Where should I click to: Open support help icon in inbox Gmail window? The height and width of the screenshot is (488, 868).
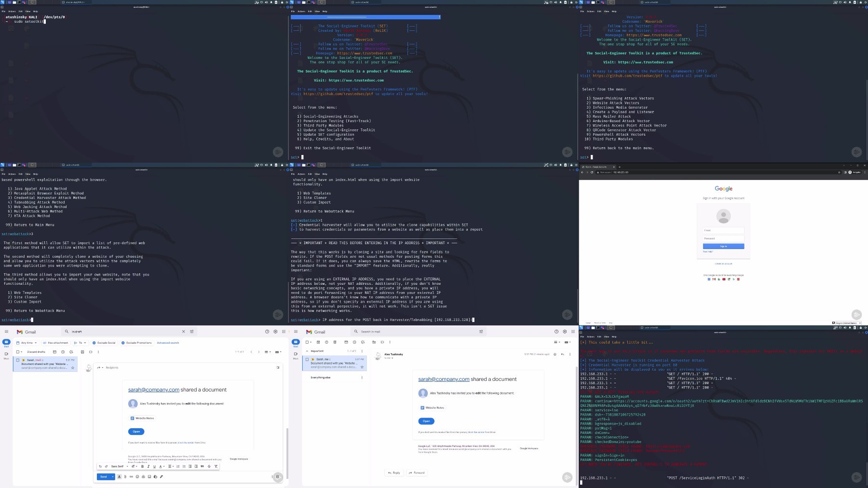tap(556, 332)
